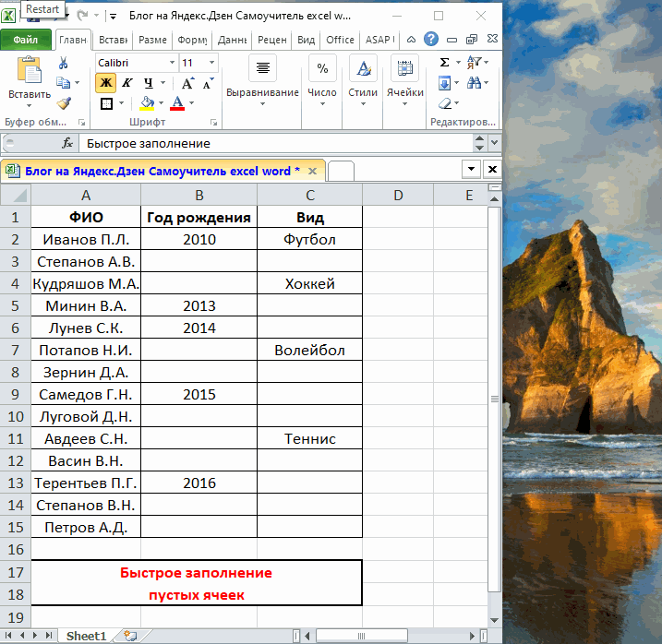662x644 pixels.
Task: Click Find and Select binoculars icon
Action: [x=474, y=83]
